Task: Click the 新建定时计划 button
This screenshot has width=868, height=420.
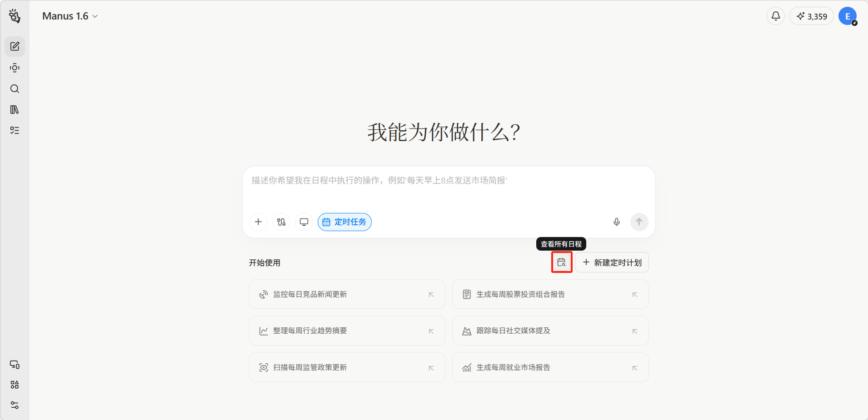Action: [x=612, y=262]
